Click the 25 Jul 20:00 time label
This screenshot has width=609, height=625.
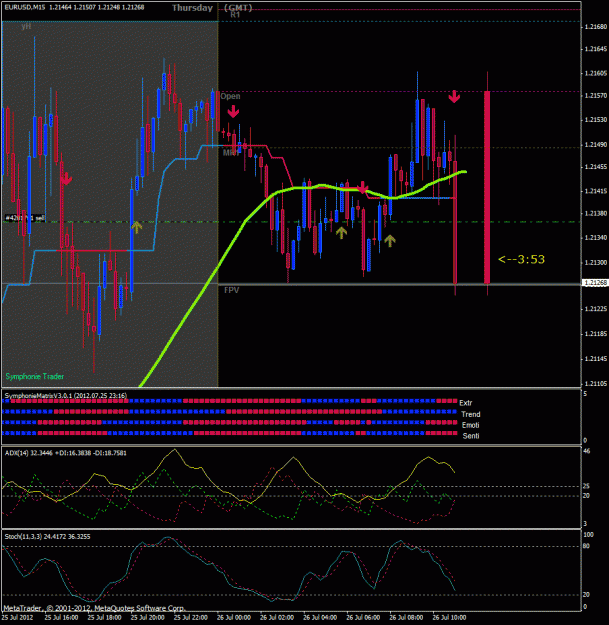point(147,617)
